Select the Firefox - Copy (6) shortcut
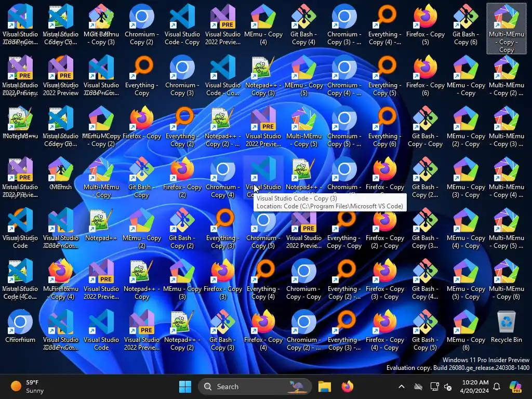 pos(425,76)
